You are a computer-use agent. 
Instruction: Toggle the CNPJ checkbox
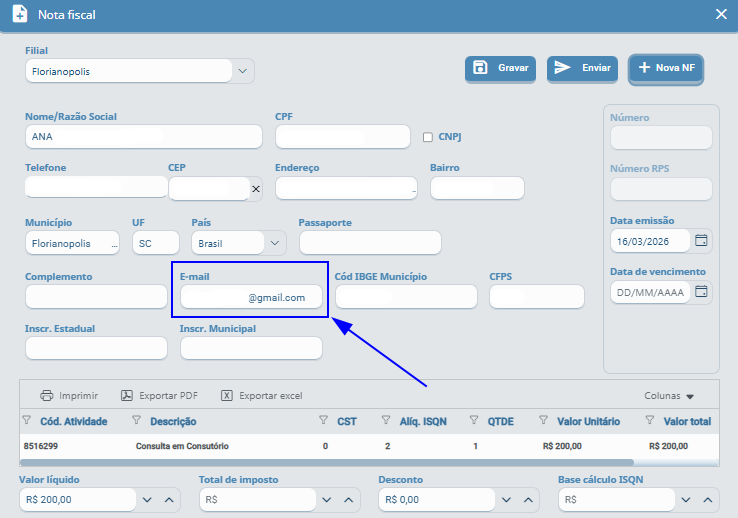coord(428,137)
